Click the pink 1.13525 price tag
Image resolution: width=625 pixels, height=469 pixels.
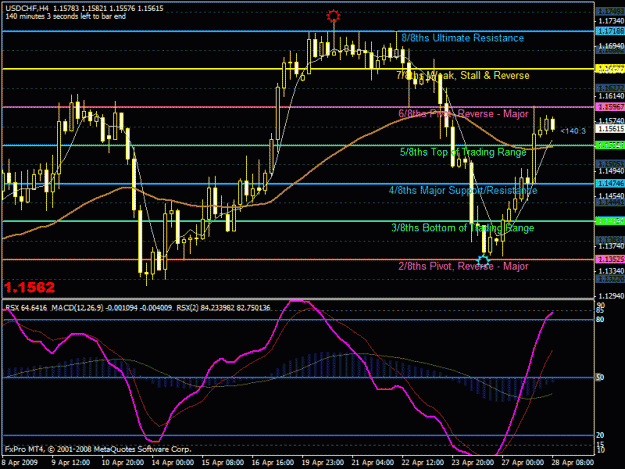pos(610,259)
